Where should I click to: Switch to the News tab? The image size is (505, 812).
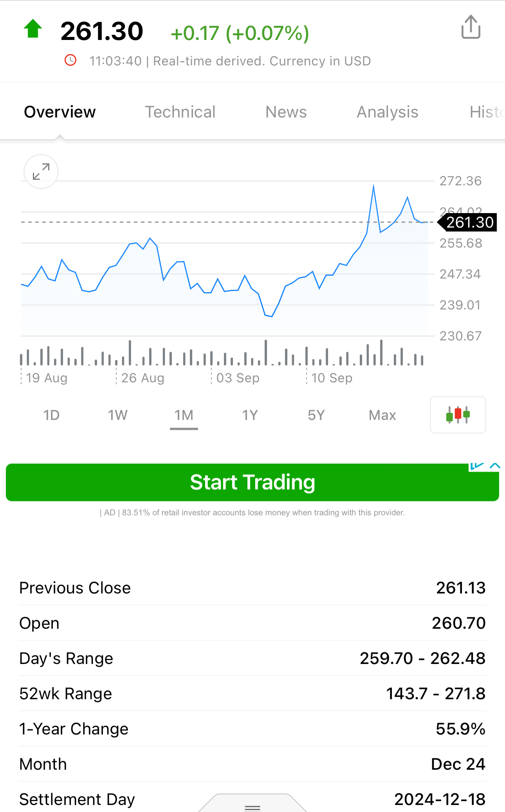[x=286, y=112]
